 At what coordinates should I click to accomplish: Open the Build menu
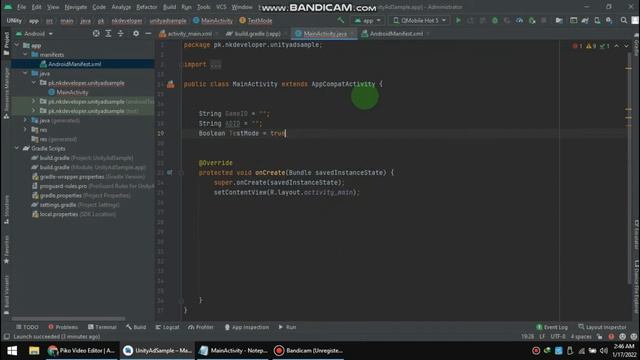click(169, 7)
